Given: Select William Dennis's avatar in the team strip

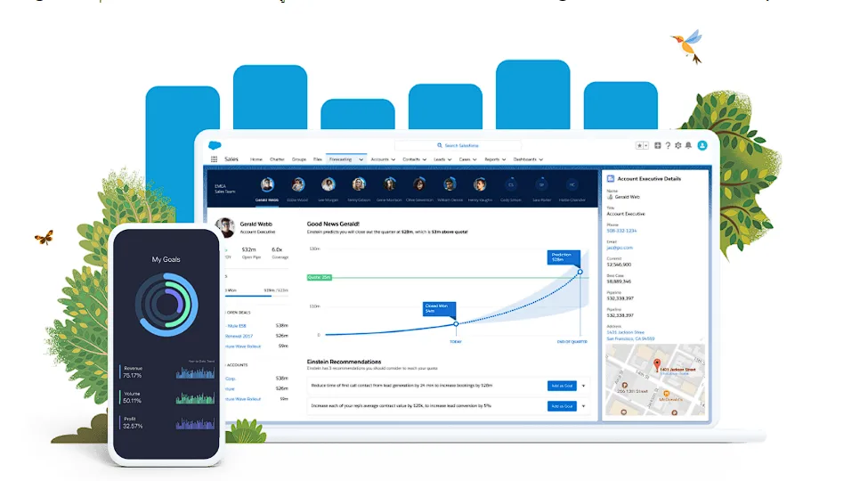Looking at the screenshot, I should point(450,184).
